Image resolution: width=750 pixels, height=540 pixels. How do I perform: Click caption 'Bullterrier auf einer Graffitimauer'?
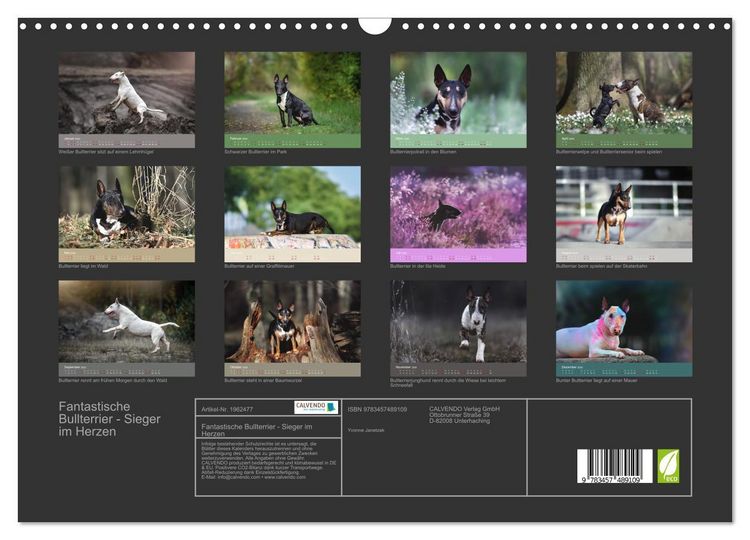tap(259, 266)
